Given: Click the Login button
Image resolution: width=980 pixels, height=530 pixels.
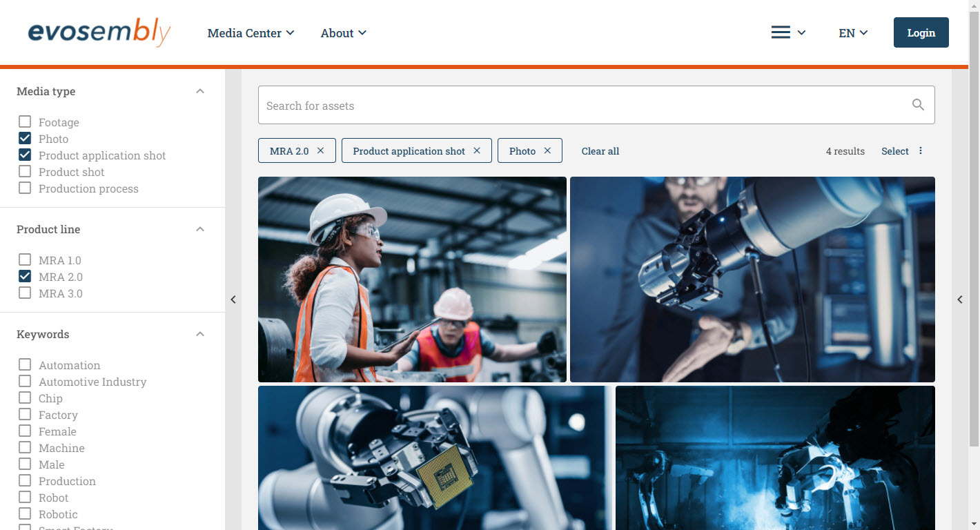Looking at the screenshot, I should 921,32.
